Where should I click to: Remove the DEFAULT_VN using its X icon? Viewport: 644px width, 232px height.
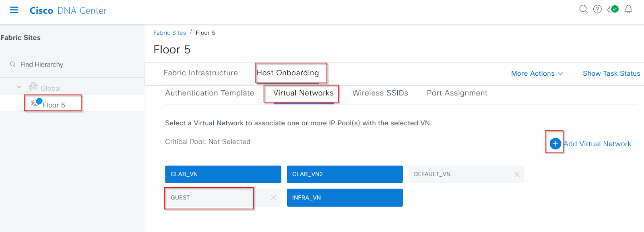click(517, 174)
